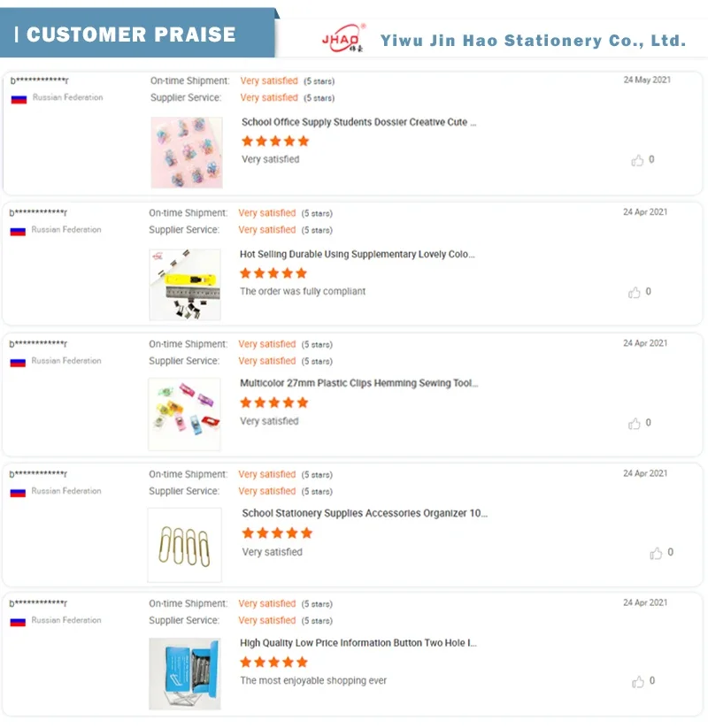Image resolution: width=708 pixels, height=728 pixels.
Task: Click Russian flag icon in first review
Action: click(19, 99)
